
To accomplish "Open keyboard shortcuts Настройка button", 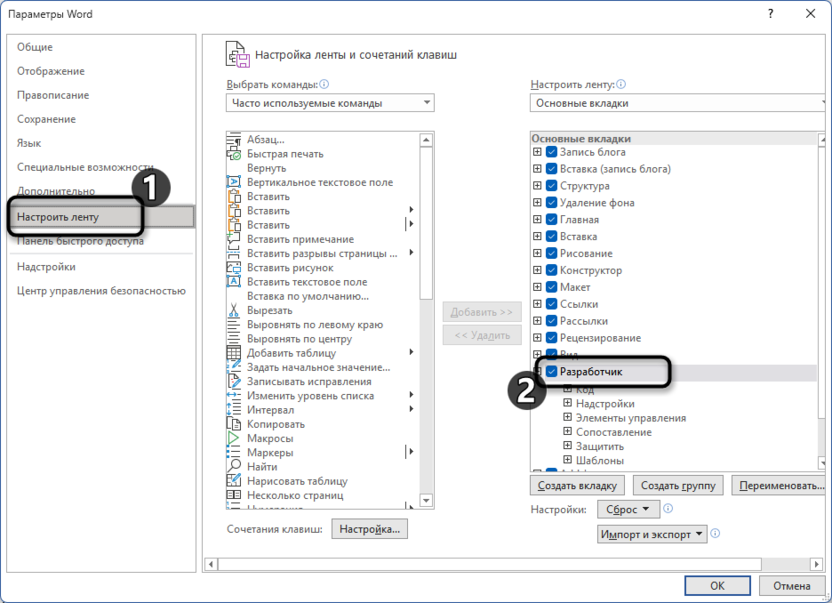I will click(x=370, y=529).
